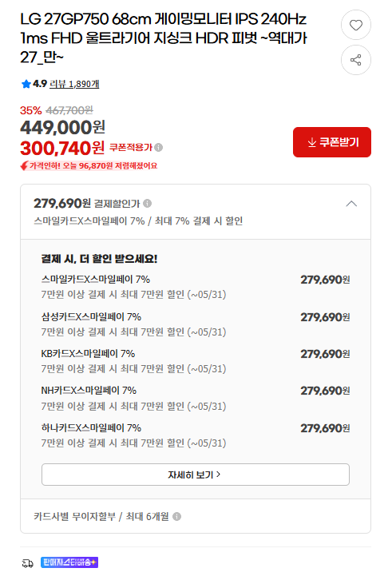
Task: Select KB카드X스마일페이 7% discount option
Action: click(196, 361)
